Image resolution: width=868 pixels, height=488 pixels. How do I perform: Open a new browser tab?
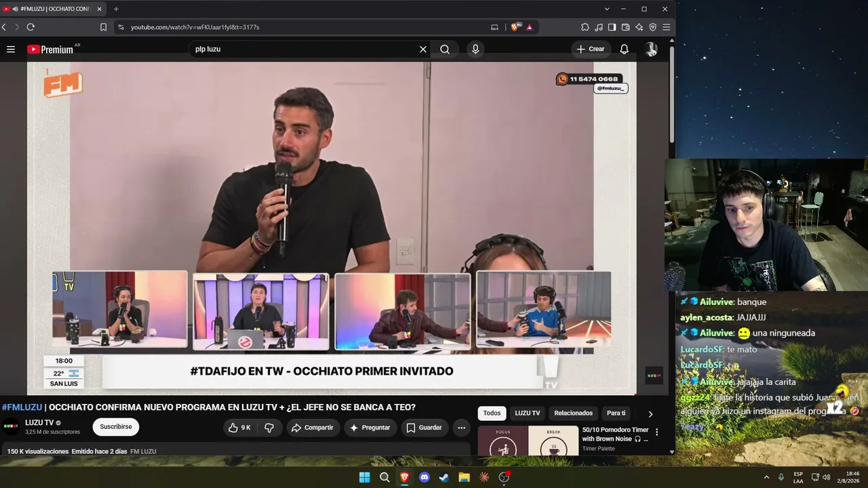pyautogui.click(x=116, y=9)
